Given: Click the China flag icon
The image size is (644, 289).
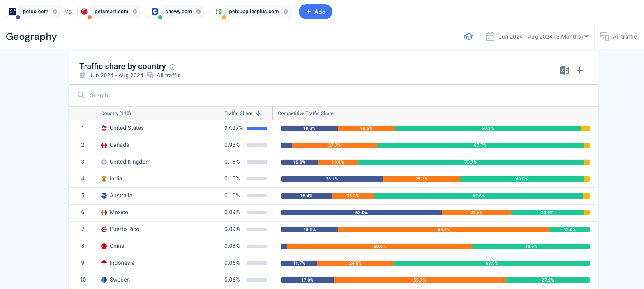Looking at the screenshot, I should tap(104, 246).
